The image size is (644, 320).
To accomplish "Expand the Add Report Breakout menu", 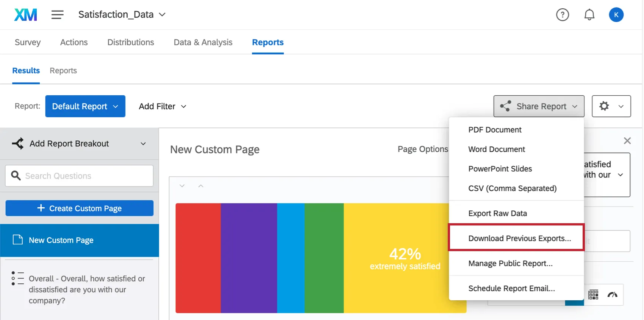I will coord(79,144).
